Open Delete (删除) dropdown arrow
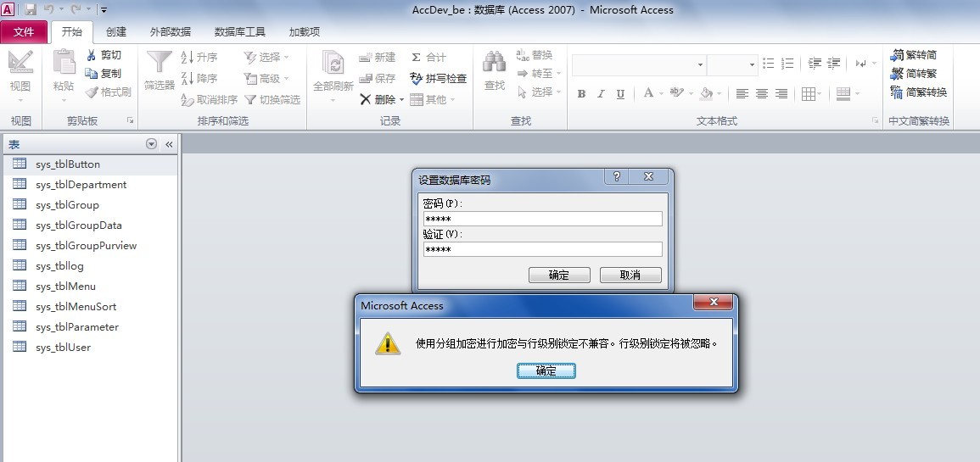The width and height of the screenshot is (980, 462). [401, 100]
